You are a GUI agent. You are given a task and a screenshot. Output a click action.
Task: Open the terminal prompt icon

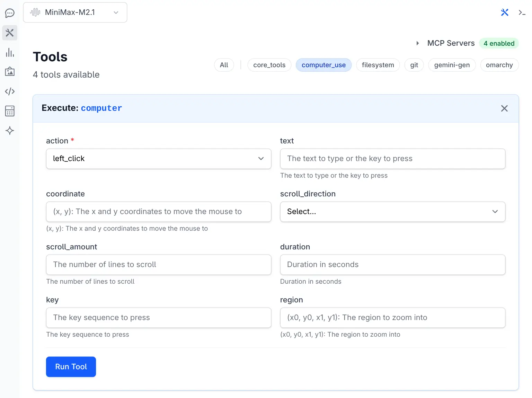point(522,12)
